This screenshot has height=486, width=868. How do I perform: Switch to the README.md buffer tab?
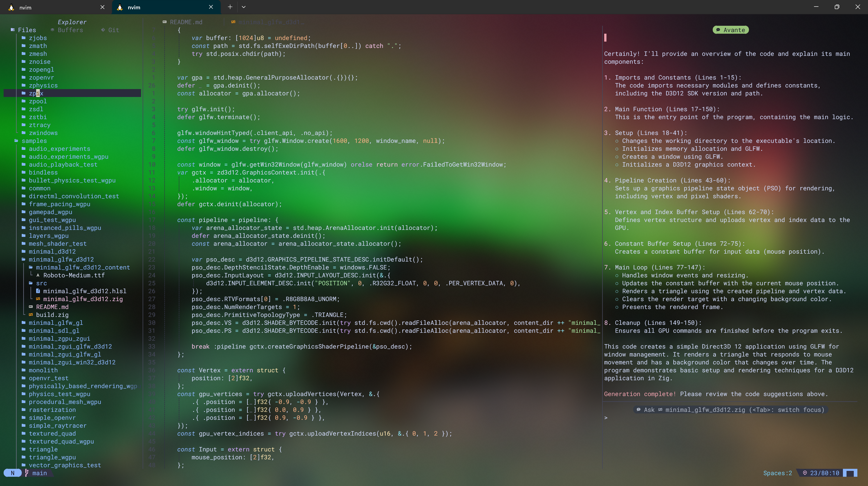[186, 22]
